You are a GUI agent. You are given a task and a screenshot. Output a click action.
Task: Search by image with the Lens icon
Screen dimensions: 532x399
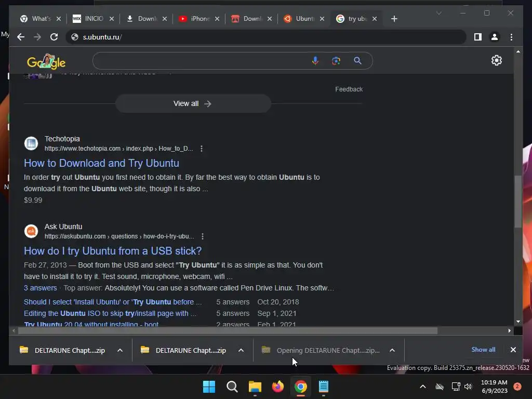click(x=336, y=61)
